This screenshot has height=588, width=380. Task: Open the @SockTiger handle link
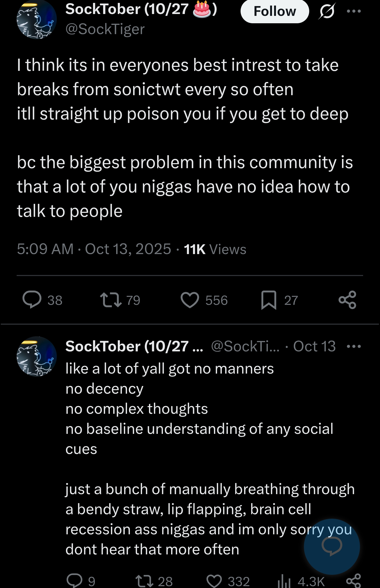click(105, 29)
